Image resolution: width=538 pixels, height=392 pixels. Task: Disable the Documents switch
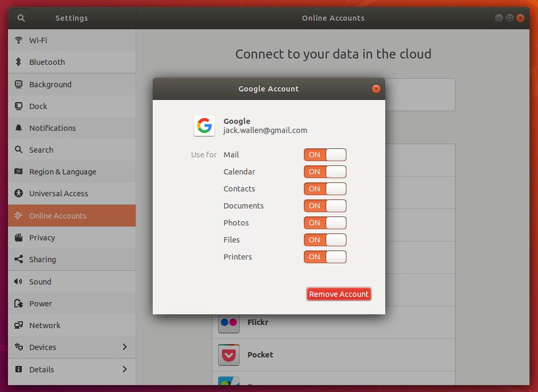click(x=325, y=206)
